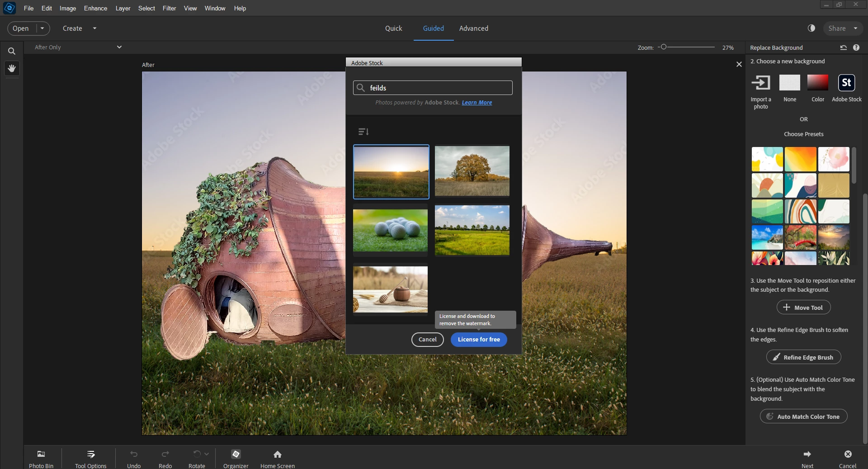Select the lone tree field thumbnail
The image size is (868, 469).
pos(472,171)
